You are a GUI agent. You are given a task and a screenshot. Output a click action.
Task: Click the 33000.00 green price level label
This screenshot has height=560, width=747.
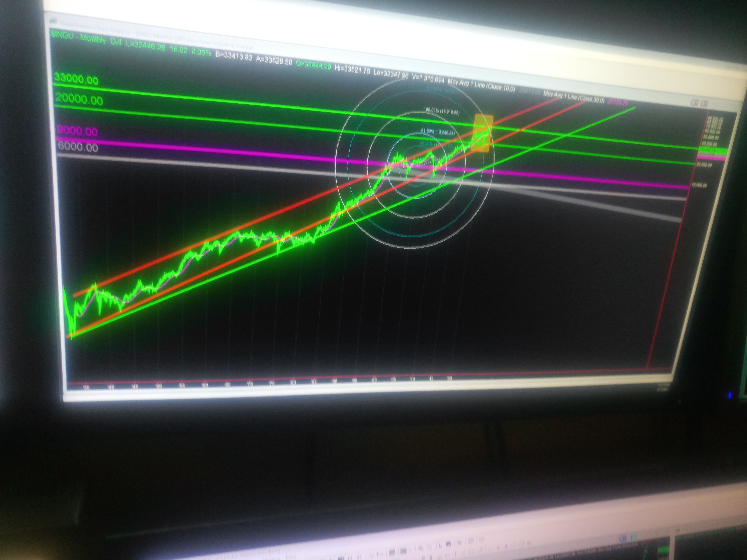76,79
